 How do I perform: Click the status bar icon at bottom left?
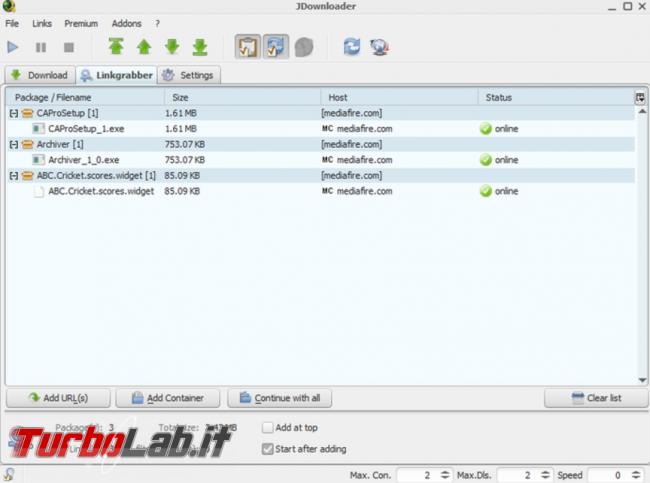point(9,474)
